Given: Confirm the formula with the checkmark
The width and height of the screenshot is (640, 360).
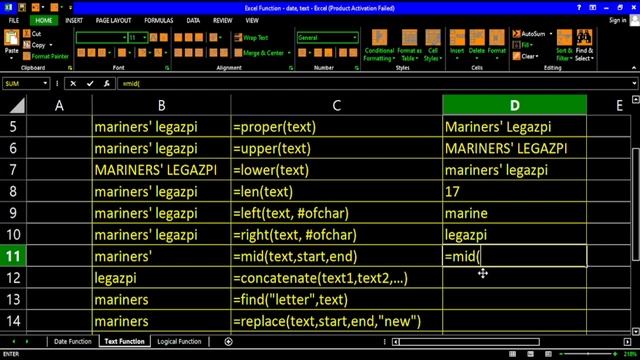Looking at the screenshot, I should click(90, 84).
